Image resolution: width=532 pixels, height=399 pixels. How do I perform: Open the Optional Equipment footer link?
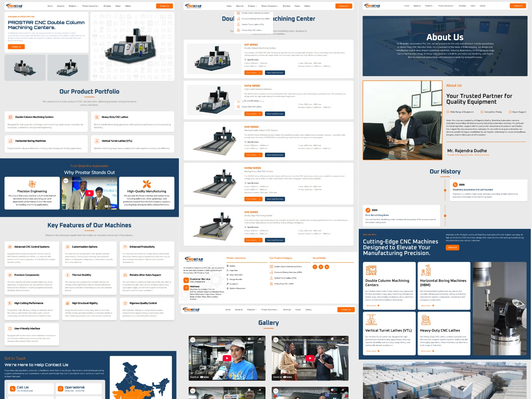tap(236, 288)
